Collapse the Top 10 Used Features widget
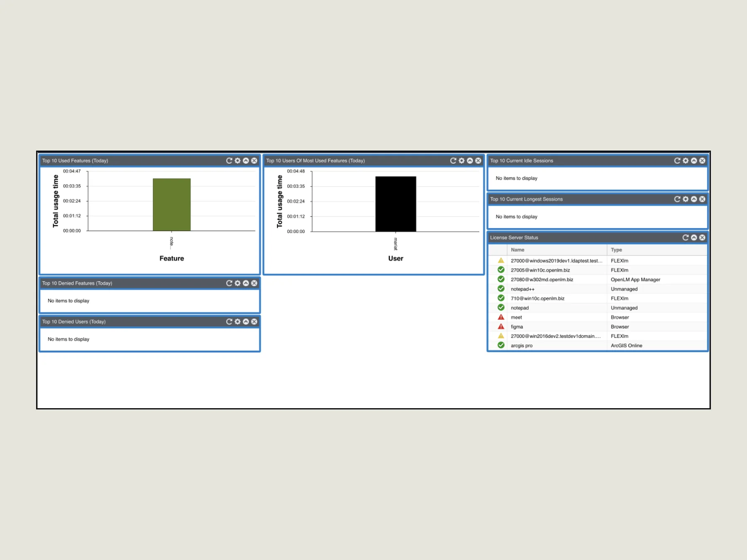Image resolution: width=747 pixels, height=560 pixels. (x=246, y=161)
